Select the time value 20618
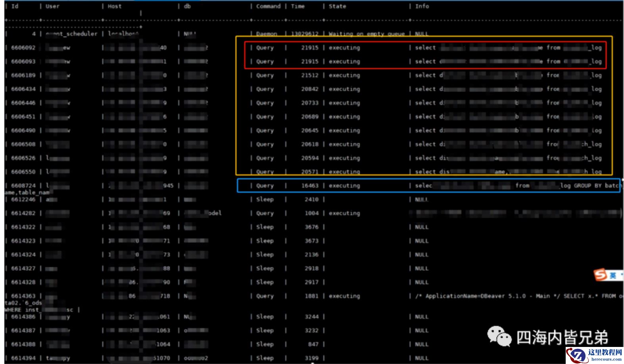Image resolution: width=624 pixels, height=364 pixels. click(309, 144)
